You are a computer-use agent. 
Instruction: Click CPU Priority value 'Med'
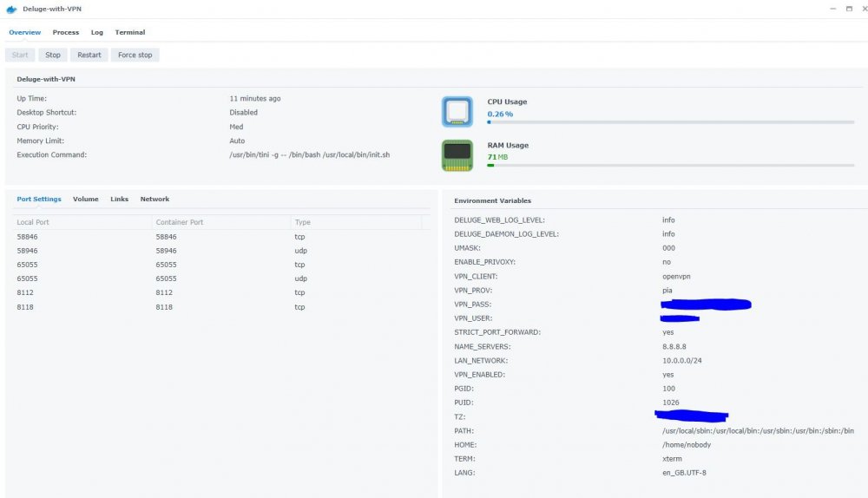click(x=236, y=127)
